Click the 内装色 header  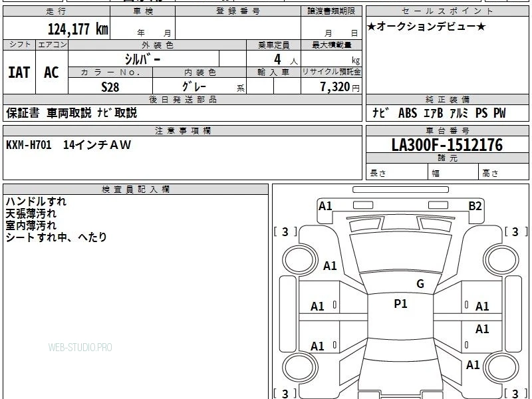coord(199,72)
